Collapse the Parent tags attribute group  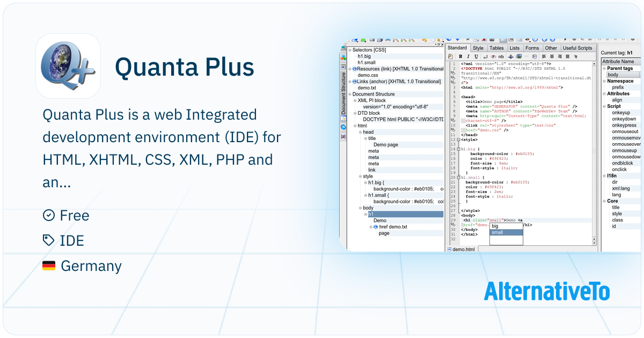pyautogui.click(x=604, y=68)
